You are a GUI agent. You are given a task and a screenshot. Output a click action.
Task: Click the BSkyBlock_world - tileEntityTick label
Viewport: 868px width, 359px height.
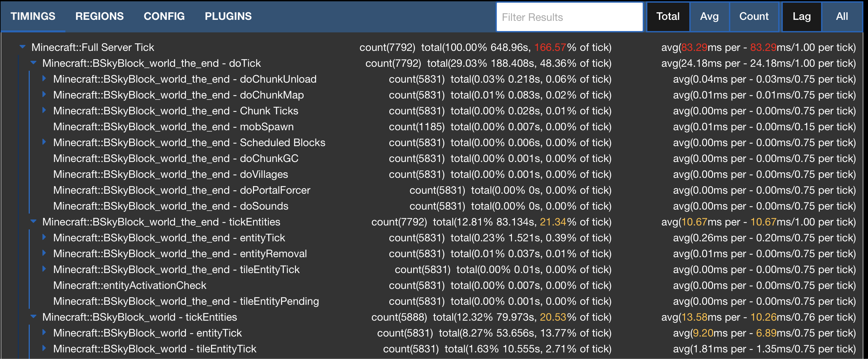click(x=155, y=348)
